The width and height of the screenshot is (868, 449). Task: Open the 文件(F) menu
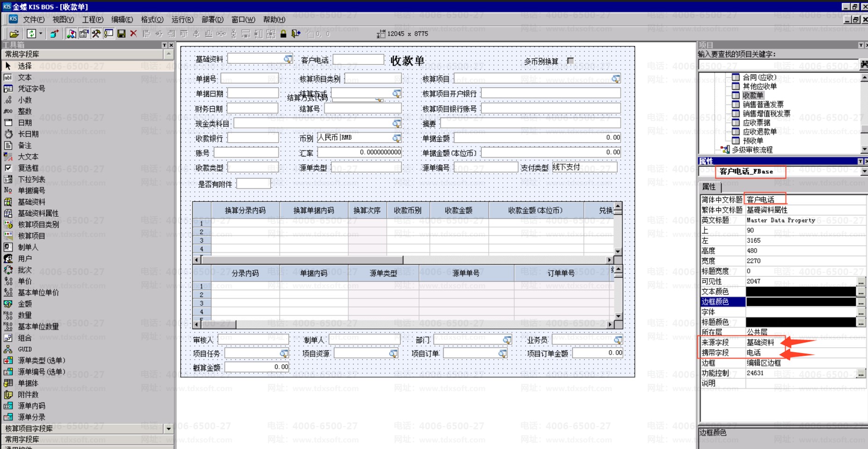pos(33,20)
